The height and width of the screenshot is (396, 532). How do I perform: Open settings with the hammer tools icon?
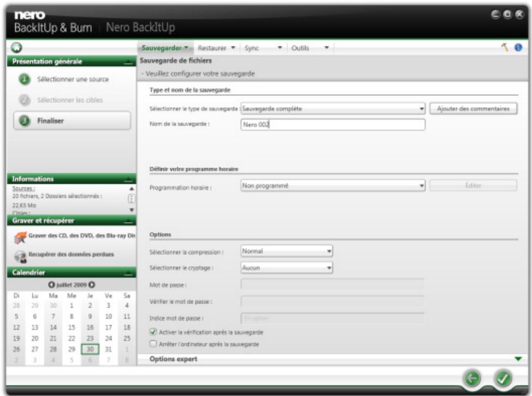tap(505, 47)
